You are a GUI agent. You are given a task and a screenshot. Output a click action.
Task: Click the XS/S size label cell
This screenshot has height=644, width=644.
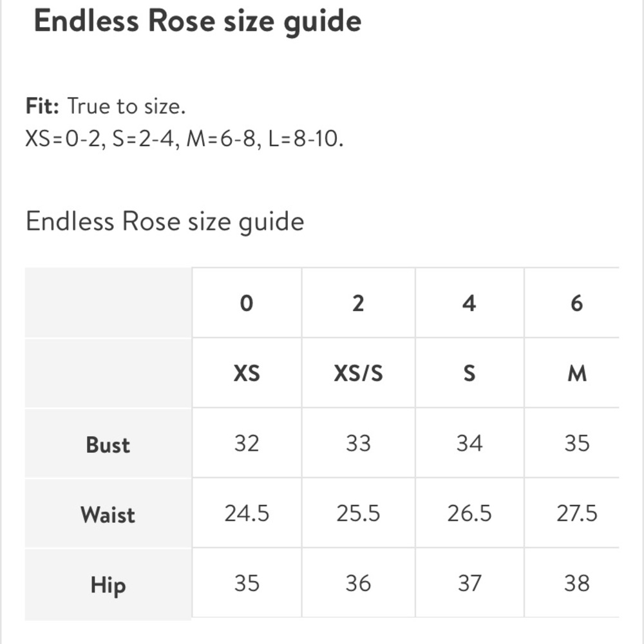click(x=358, y=373)
